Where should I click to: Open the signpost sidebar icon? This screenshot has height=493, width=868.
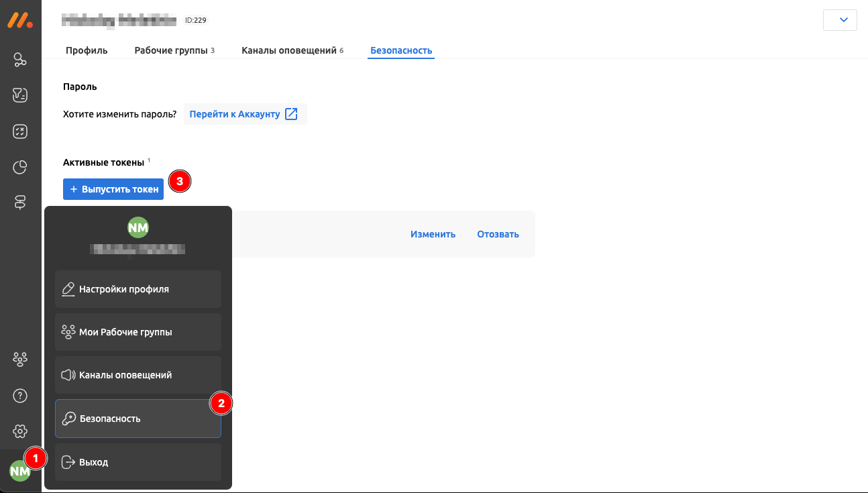pyautogui.click(x=20, y=203)
